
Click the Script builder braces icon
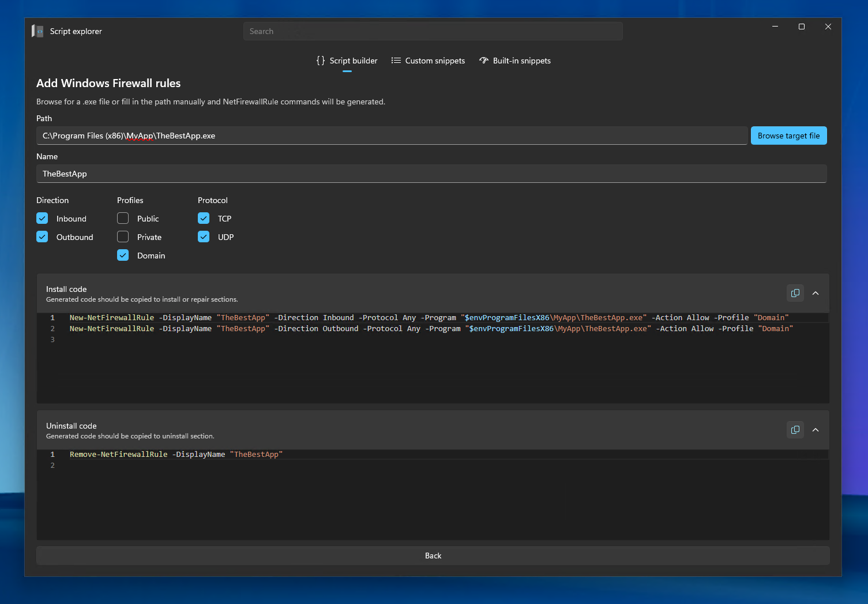321,61
